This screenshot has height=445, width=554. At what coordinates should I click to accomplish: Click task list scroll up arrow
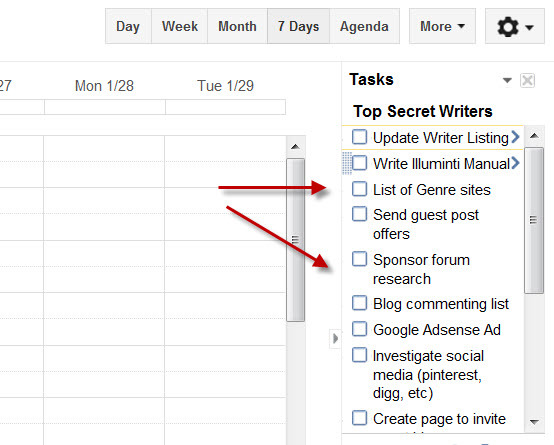(x=534, y=135)
